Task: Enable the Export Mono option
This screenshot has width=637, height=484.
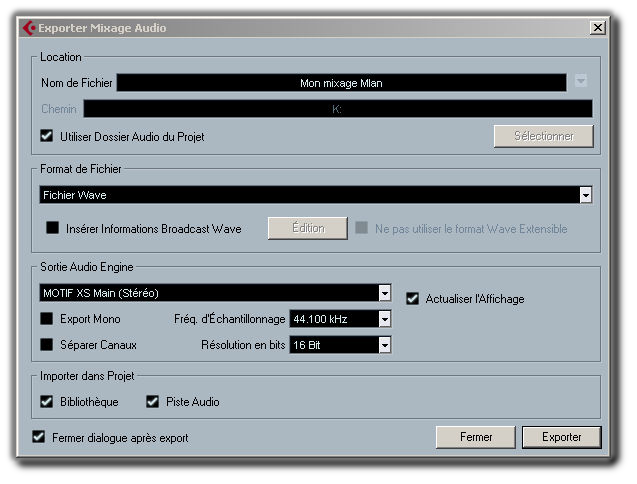Action: [47, 319]
